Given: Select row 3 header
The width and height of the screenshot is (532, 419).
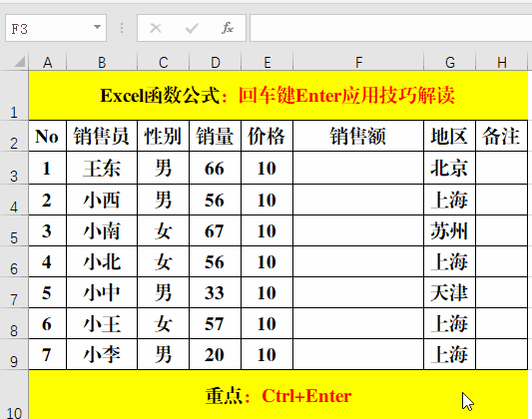Looking at the screenshot, I should point(14,168).
